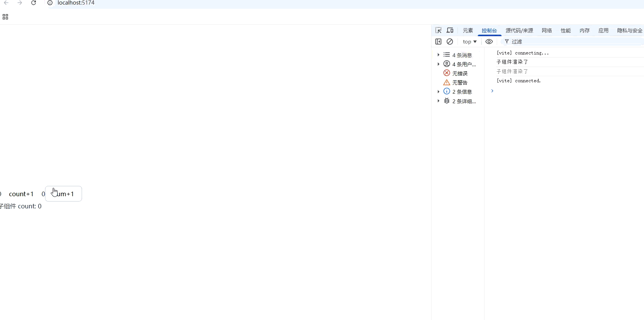
Task: Focus the console prompt chevron
Action: (x=492, y=91)
